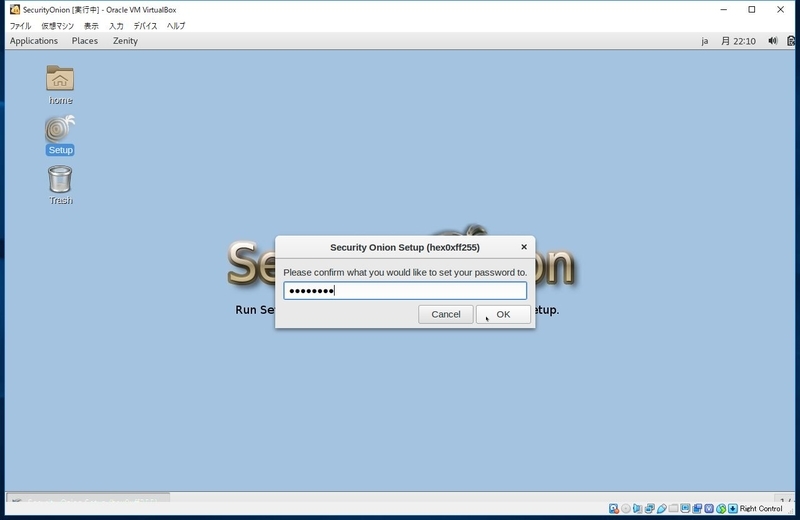This screenshot has width=800, height=520.
Task: Click the clock showing 月 22:10
Action: pyautogui.click(x=738, y=41)
